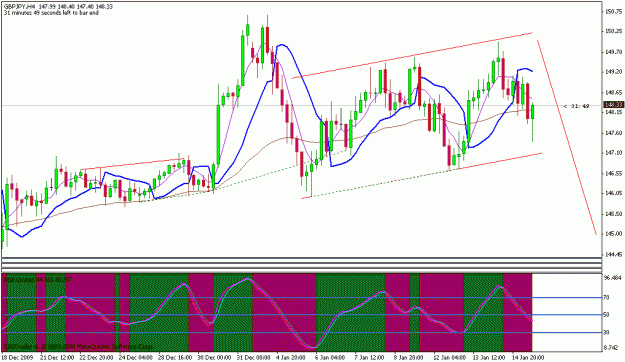
Task: Click the '6 Jan 04:00' time label
Action: [330, 357]
